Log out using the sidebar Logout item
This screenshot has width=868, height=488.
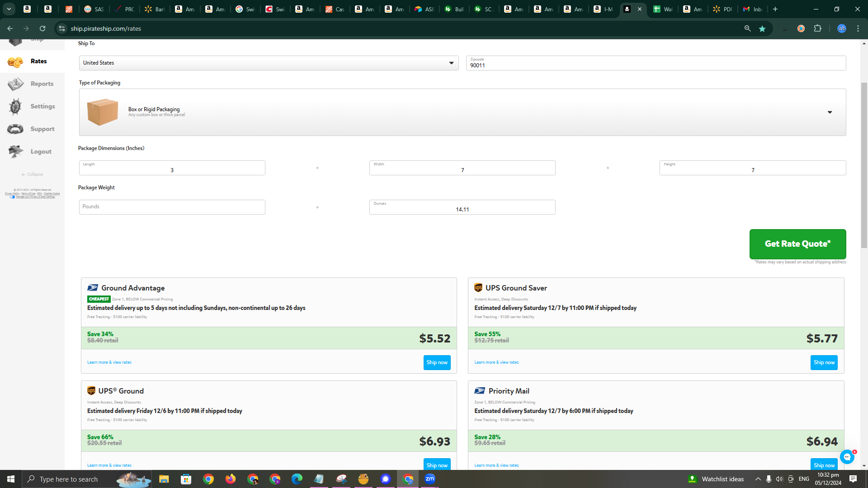32,152
